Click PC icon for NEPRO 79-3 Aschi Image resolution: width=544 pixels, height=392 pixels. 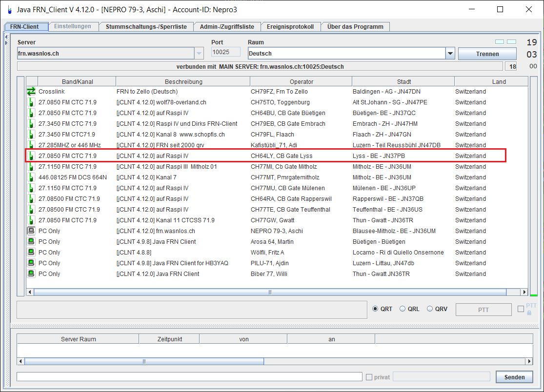(x=31, y=231)
